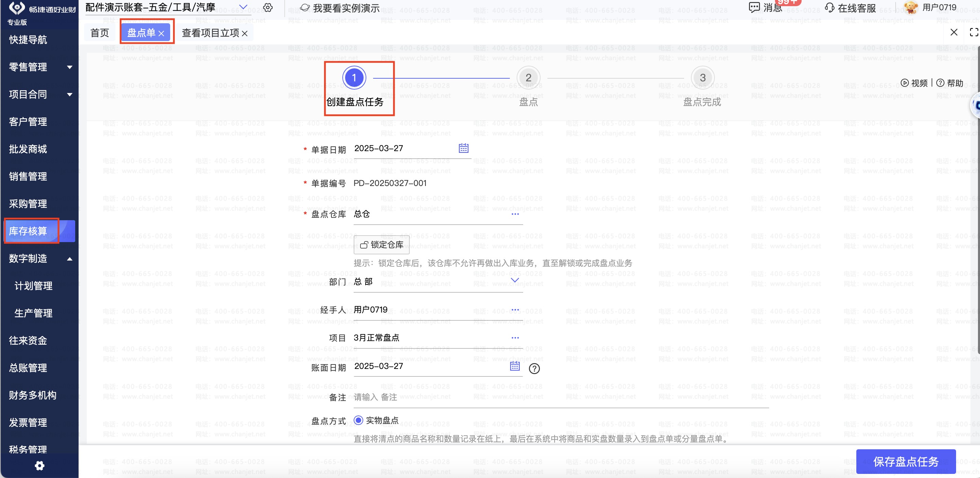Click 在线客服 headset icon
The height and width of the screenshot is (478, 980).
(829, 8)
